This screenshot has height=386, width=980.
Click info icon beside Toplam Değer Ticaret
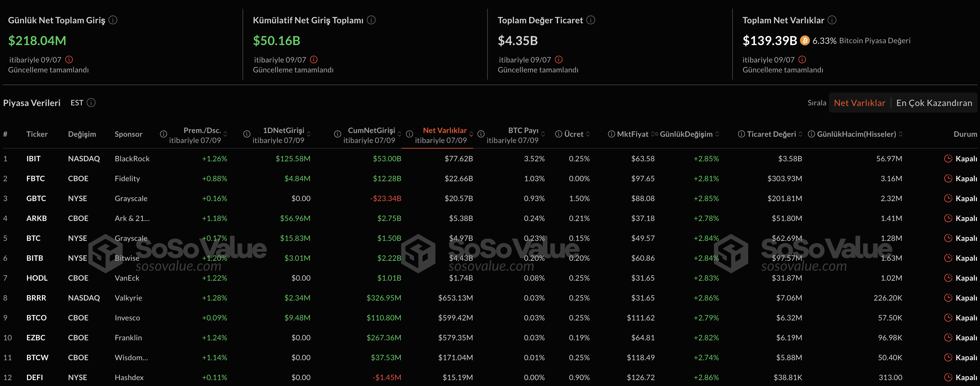[x=590, y=20]
